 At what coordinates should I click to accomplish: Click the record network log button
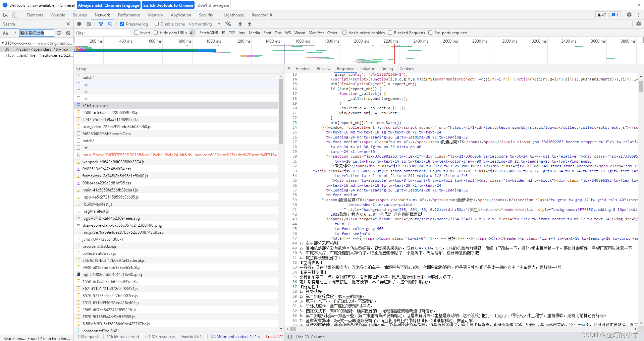click(x=79, y=24)
